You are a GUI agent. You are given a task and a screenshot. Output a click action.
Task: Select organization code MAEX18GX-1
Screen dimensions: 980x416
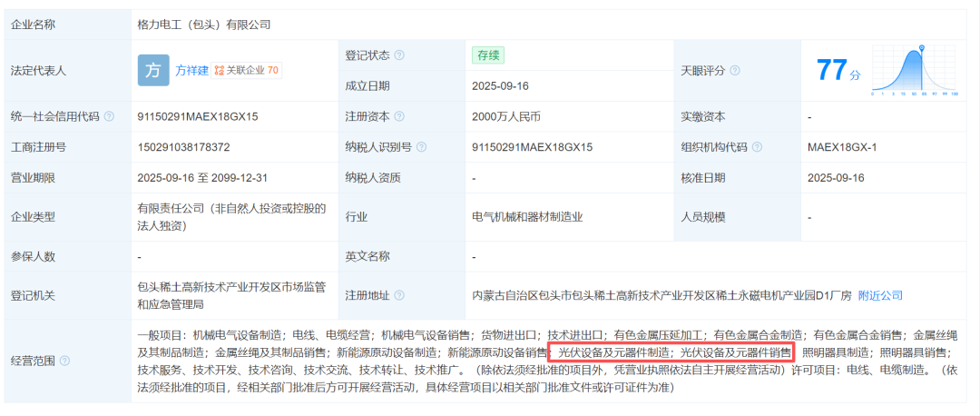tap(842, 147)
